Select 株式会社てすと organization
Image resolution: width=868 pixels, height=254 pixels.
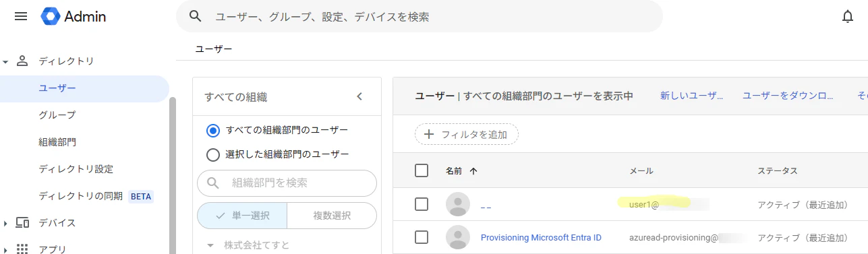pyautogui.click(x=256, y=245)
